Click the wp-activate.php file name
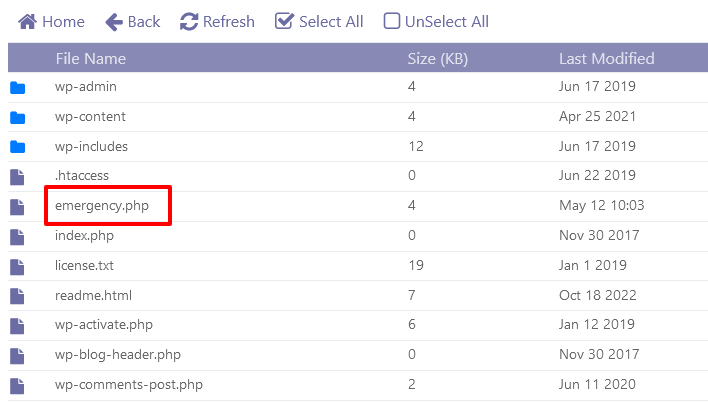Screen dimensions: 708x405 pyautogui.click(x=103, y=325)
